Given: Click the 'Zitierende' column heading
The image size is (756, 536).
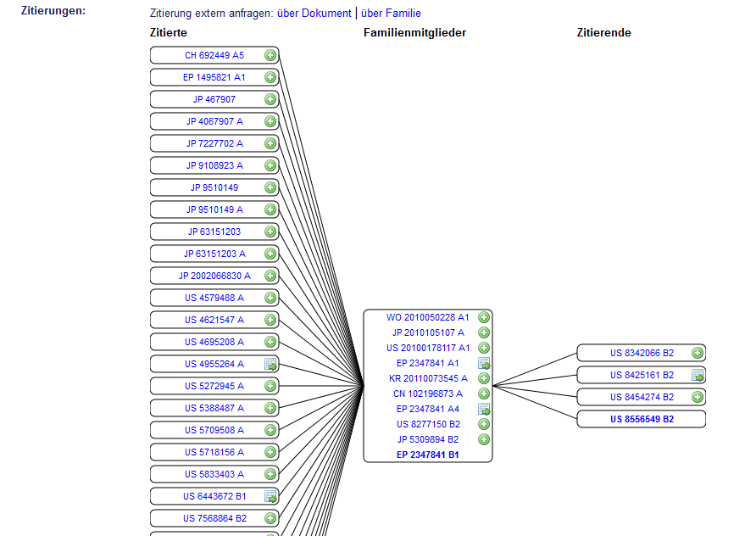Looking at the screenshot, I should 603,33.
